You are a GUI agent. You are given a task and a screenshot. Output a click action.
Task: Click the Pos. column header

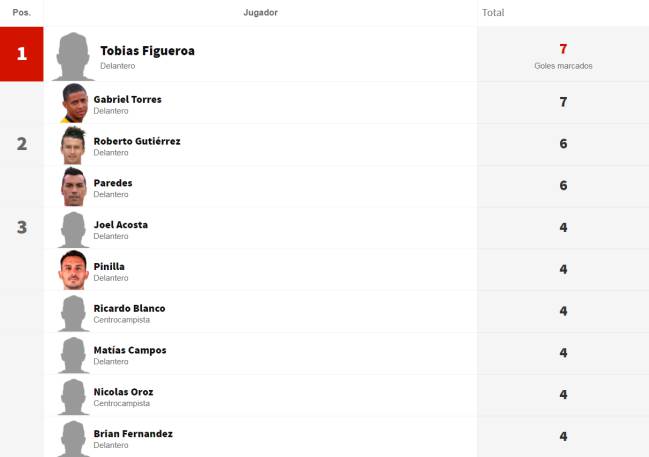click(22, 12)
